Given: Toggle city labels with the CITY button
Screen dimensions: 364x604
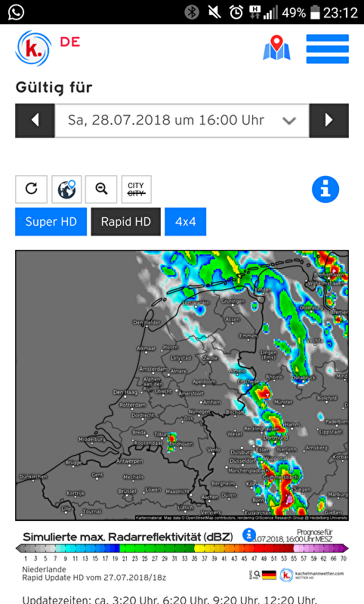Looking at the screenshot, I should pos(137,190).
